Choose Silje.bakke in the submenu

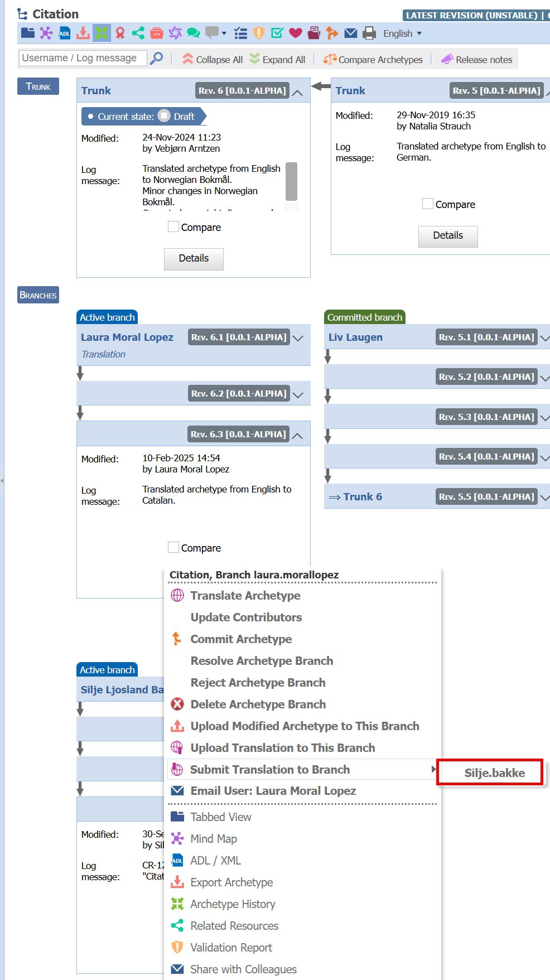pyautogui.click(x=494, y=773)
